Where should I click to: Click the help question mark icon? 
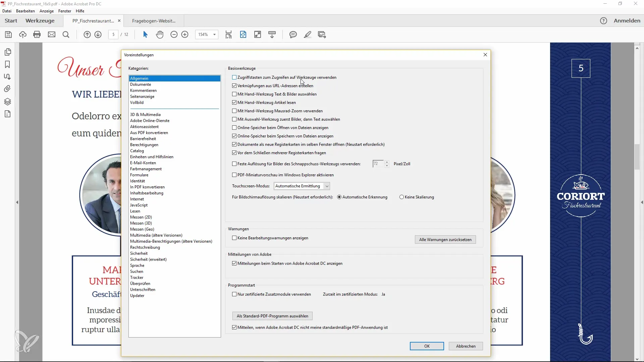coord(603,21)
